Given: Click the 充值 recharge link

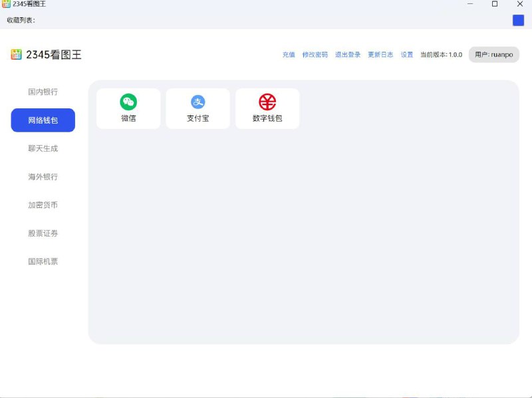Looking at the screenshot, I should coord(289,54).
